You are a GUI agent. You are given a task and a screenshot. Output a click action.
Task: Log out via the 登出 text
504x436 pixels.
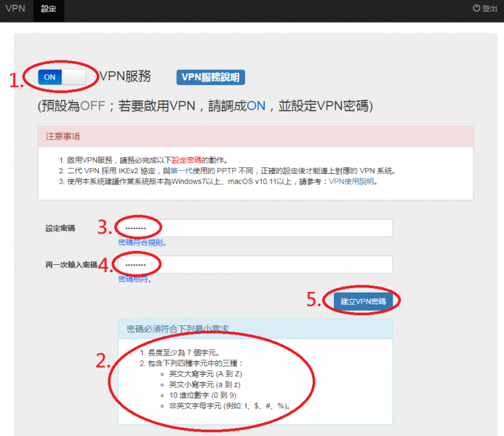[x=490, y=9]
